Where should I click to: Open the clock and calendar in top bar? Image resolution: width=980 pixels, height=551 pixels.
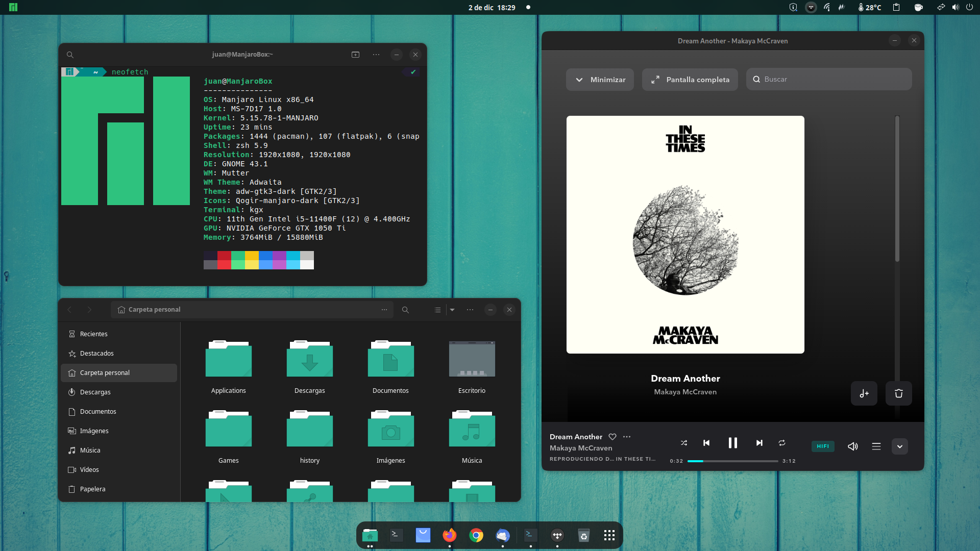coord(492,7)
